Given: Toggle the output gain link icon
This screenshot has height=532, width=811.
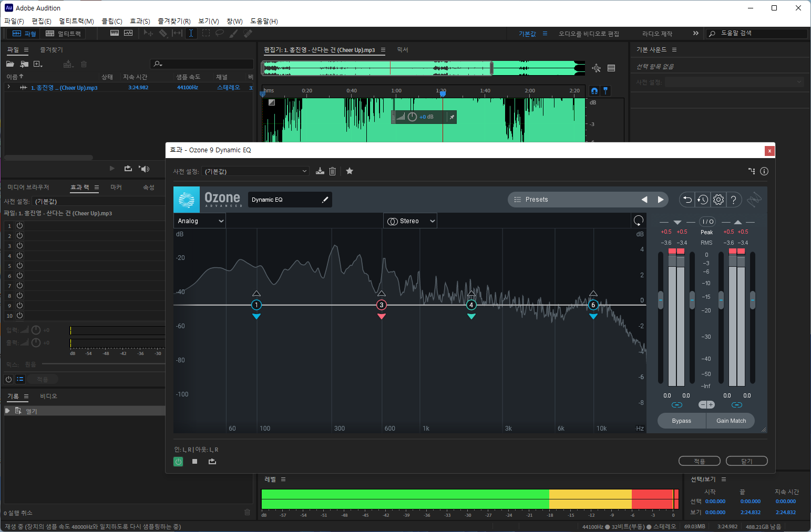Looking at the screenshot, I should pos(737,405).
